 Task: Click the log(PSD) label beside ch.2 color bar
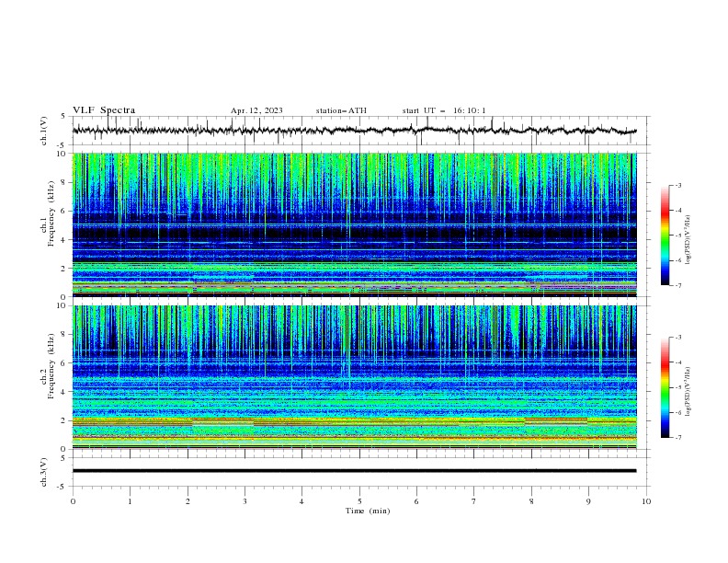(x=688, y=392)
